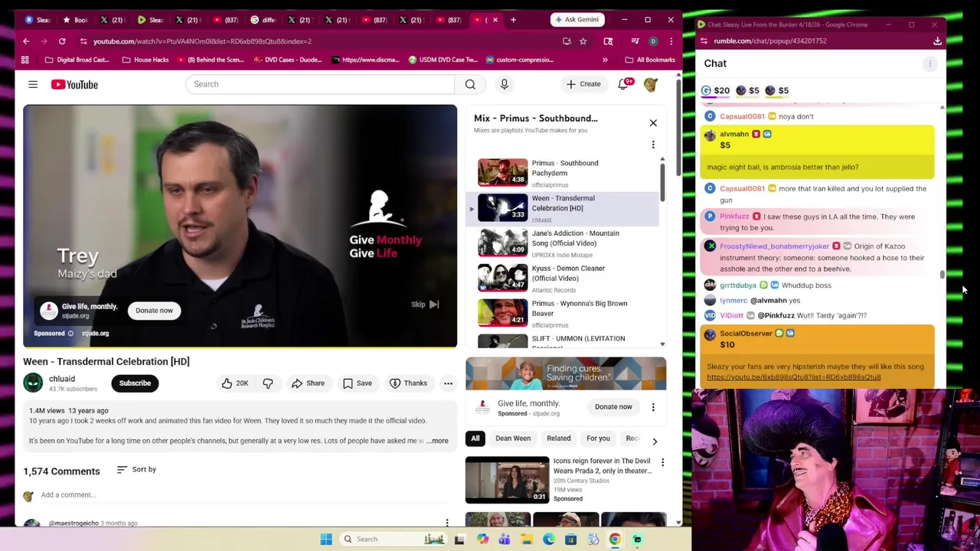Send Thanks to the creator
This screenshot has height=551, width=980.
(408, 383)
